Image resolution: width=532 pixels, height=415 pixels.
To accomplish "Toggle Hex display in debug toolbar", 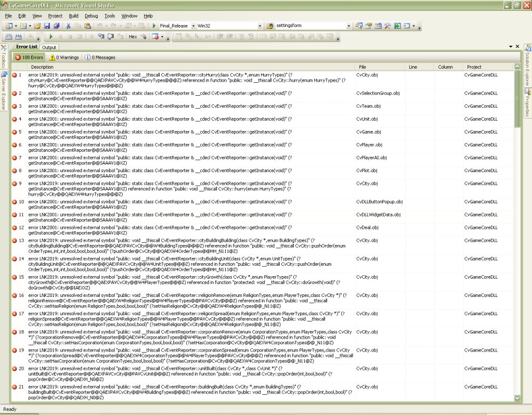I will click(133, 37).
